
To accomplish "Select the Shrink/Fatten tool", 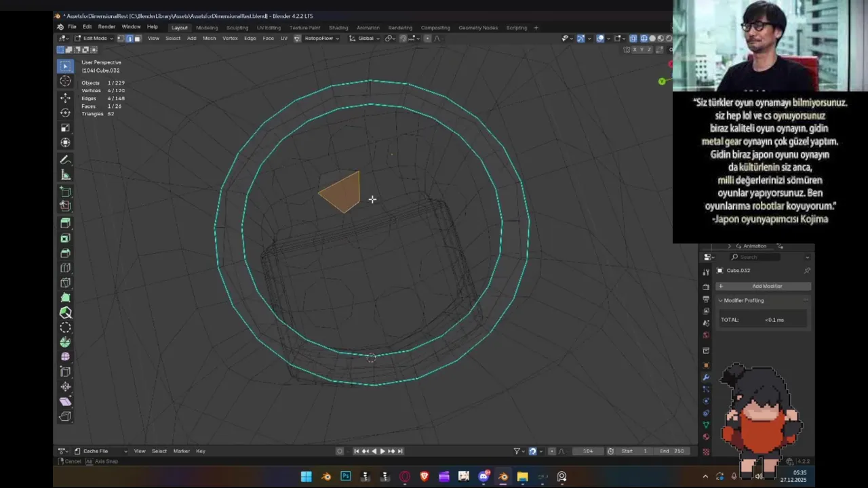I will point(65,387).
